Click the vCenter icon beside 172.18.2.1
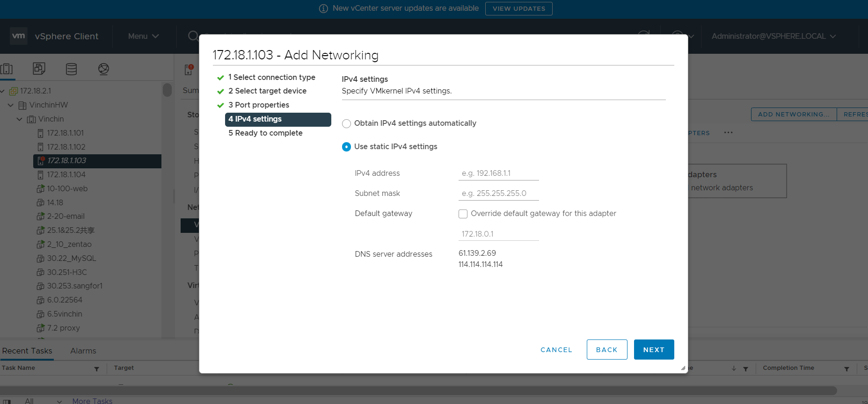Screen dimensions: 868x404 pos(14,91)
